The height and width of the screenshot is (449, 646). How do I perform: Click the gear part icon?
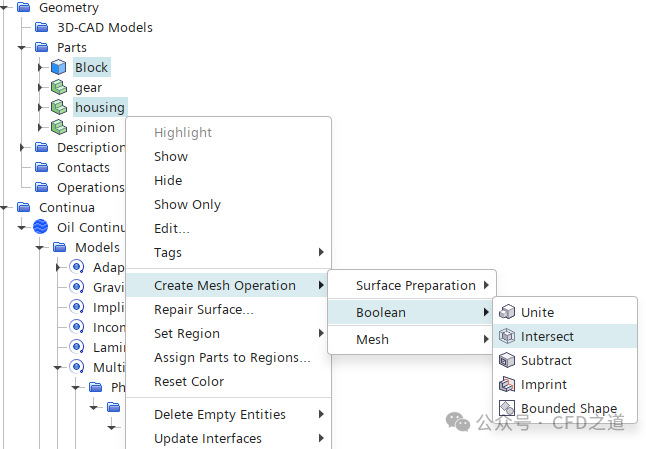(x=59, y=87)
